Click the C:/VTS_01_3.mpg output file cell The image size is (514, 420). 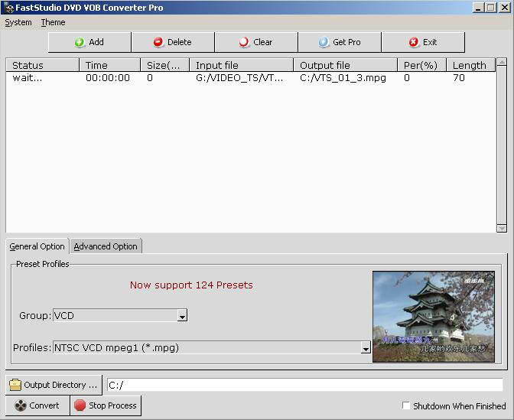click(x=343, y=78)
